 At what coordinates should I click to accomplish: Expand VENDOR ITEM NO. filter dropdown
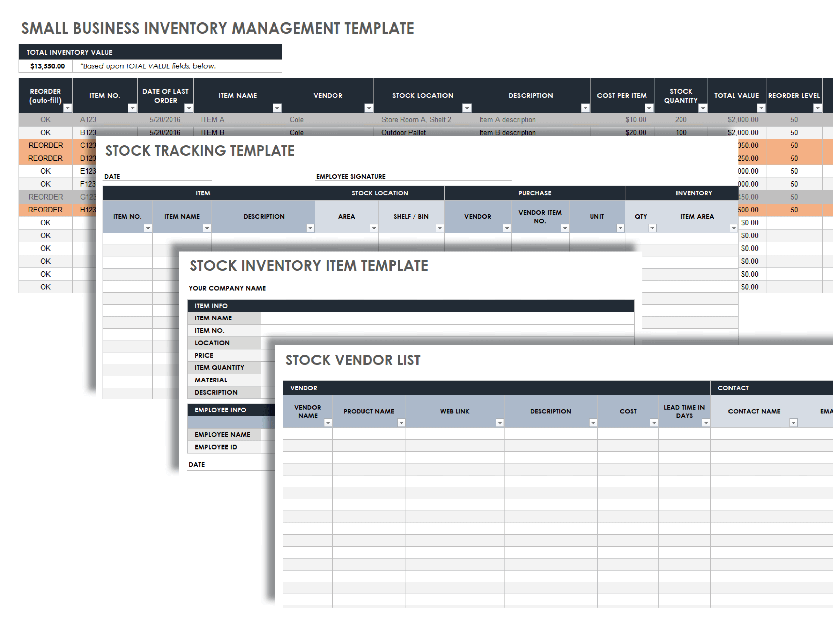pos(565,228)
